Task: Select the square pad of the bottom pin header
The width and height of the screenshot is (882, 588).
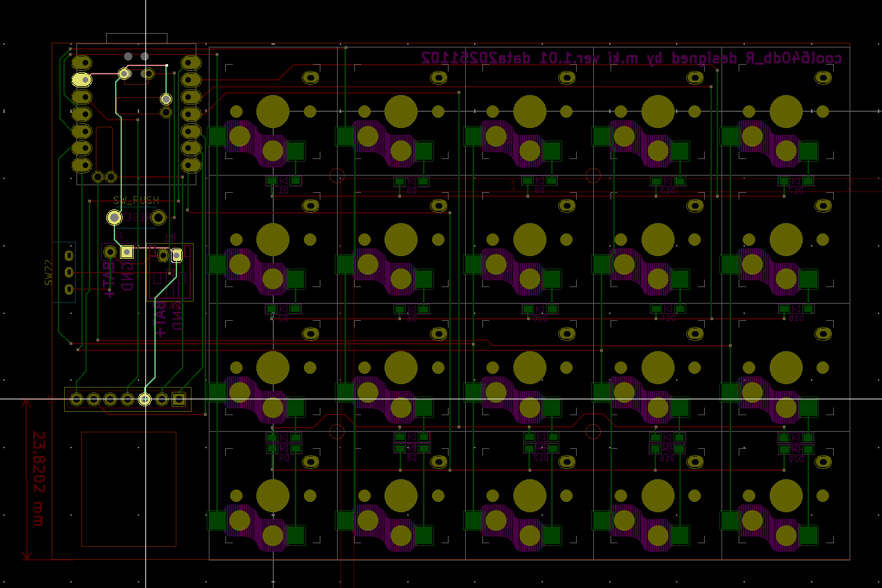Action: [178, 399]
